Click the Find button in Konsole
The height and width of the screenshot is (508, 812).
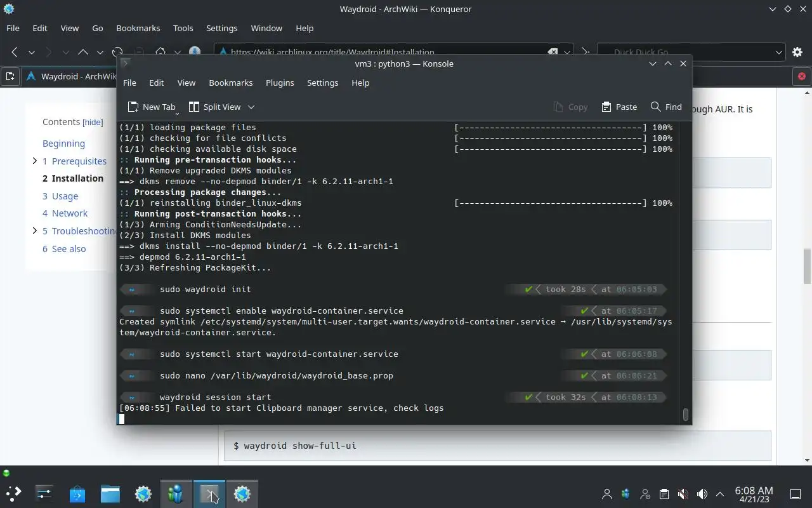pyautogui.click(x=666, y=107)
